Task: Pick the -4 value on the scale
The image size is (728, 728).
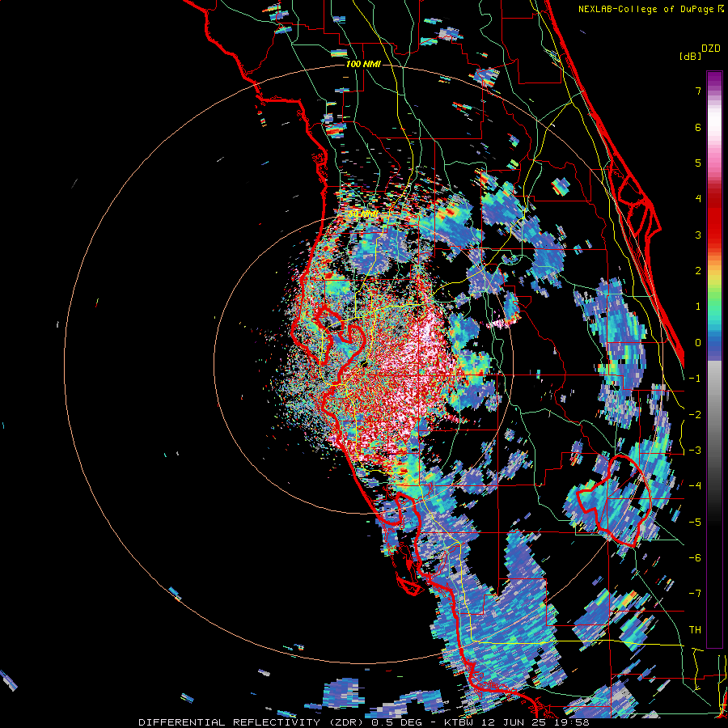Action: click(695, 486)
